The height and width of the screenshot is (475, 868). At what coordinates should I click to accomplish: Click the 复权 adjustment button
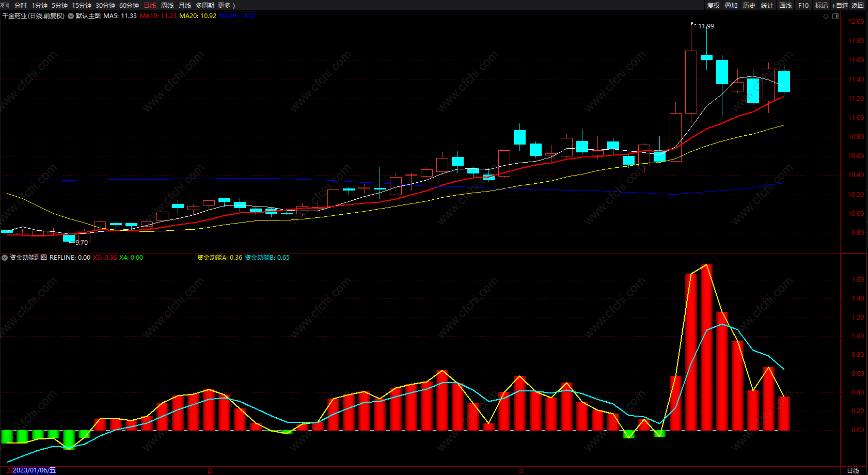pyautogui.click(x=714, y=6)
